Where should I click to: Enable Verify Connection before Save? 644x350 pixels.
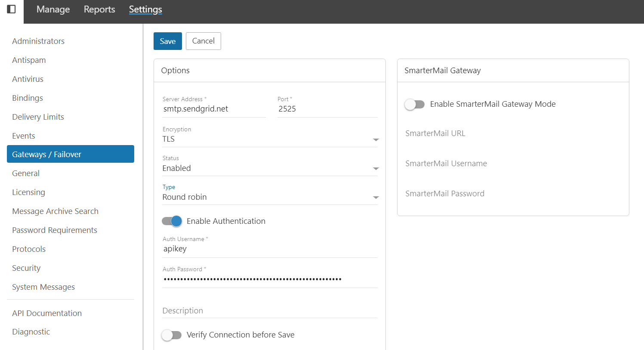pos(172,335)
